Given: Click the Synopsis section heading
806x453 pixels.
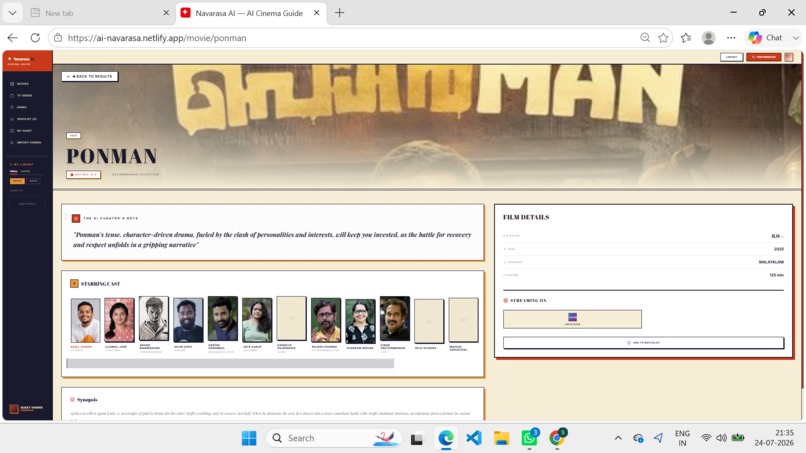Looking at the screenshot, I should click(87, 400).
